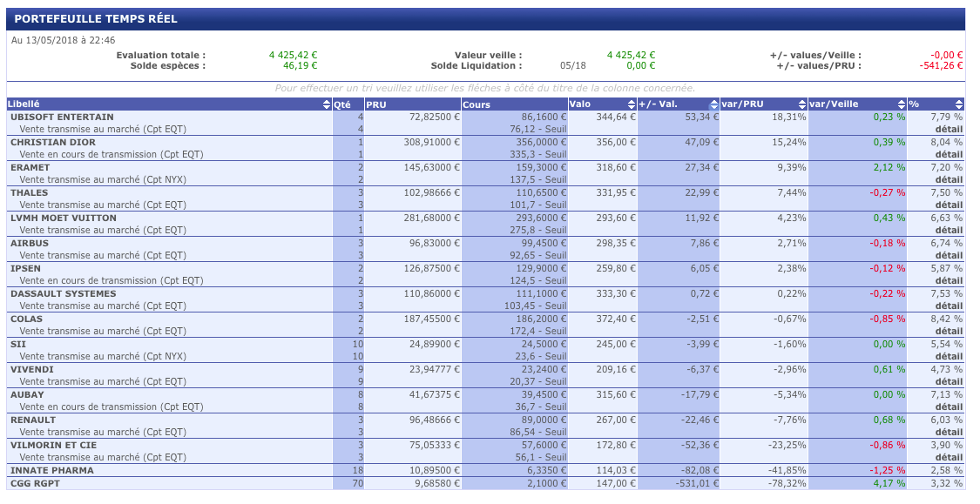This screenshot has width=980, height=504.
Task: Open détail link for ERAMET
Action: [949, 180]
